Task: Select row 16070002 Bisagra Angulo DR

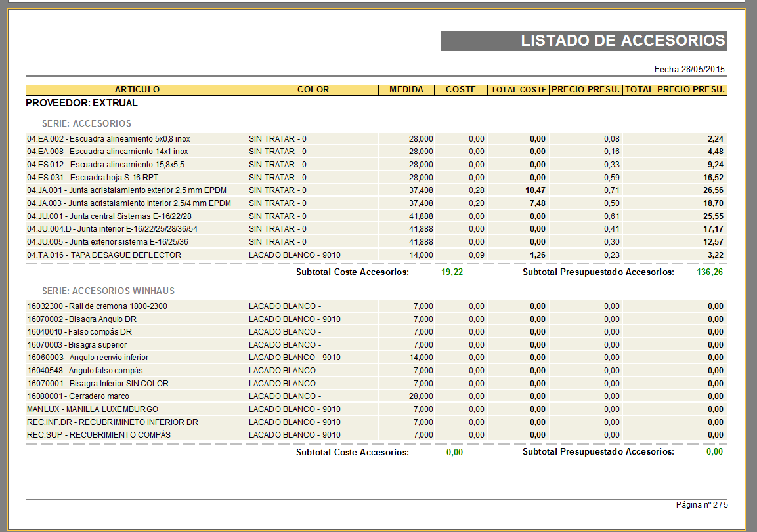Action: click(376, 319)
